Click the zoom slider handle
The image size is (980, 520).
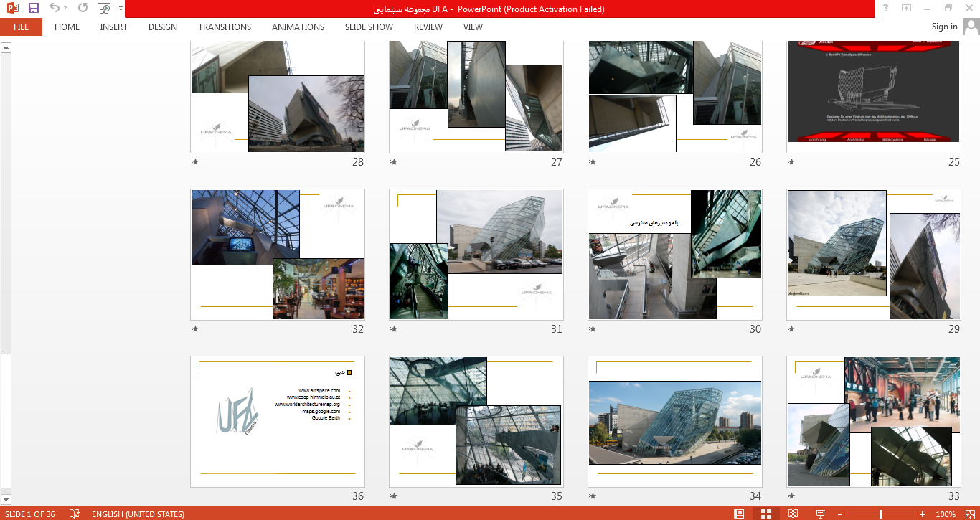[881, 514]
